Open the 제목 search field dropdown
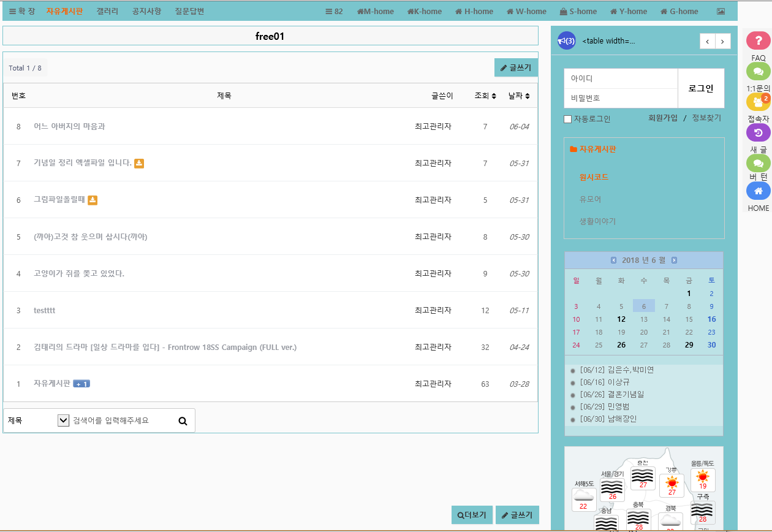 pyautogui.click(x=64, y=420)
